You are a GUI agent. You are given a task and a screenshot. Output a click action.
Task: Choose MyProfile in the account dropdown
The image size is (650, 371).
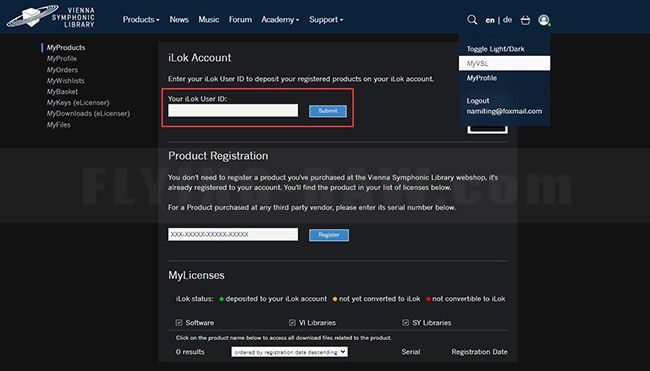coord(482,78)
